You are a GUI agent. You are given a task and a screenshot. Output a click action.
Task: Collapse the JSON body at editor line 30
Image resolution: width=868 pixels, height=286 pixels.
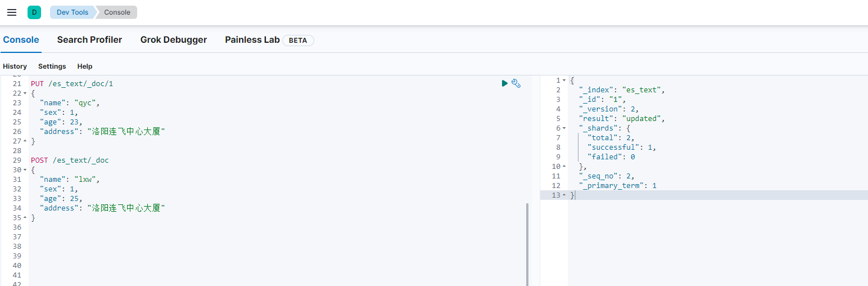click(x=25, y=170)
